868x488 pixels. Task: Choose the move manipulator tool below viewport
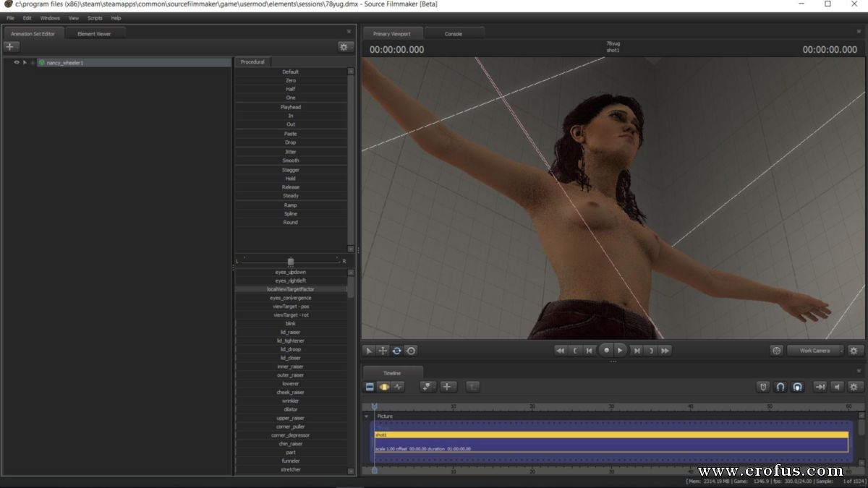coord(383,351)
